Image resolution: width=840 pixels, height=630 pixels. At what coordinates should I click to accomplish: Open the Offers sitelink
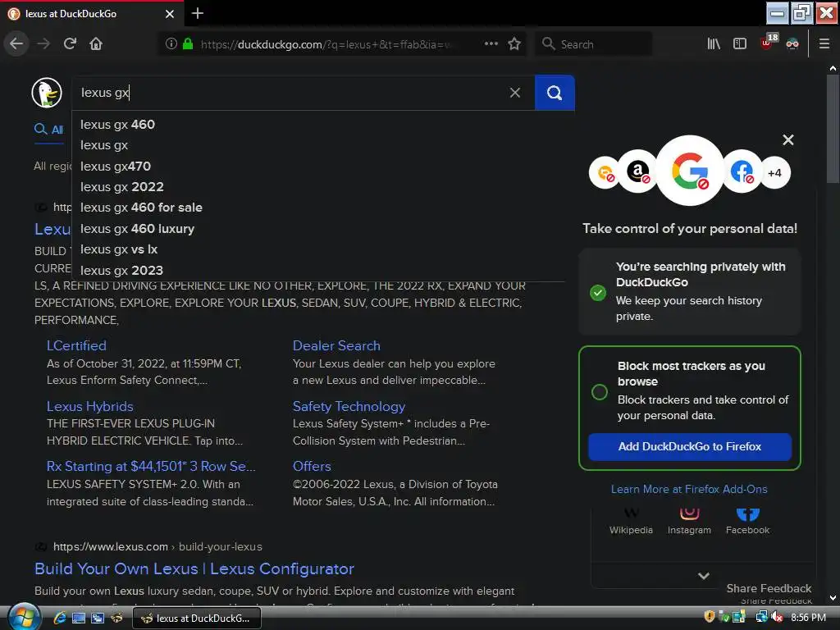tap(312, 466)
